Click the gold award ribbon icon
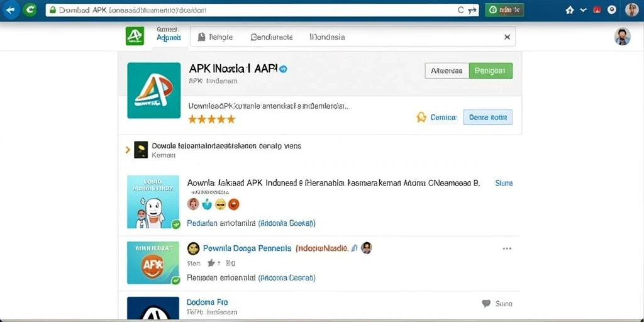Screen dimensions: 644x322 click(421, 118)
